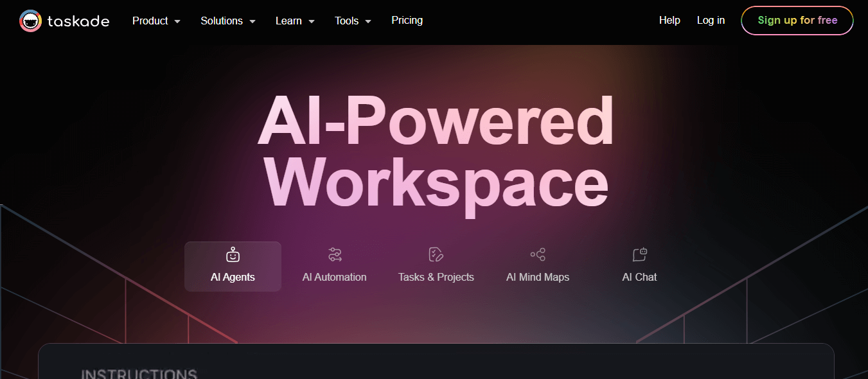Open the Help link
868x379 pixels.
(669, 21)
